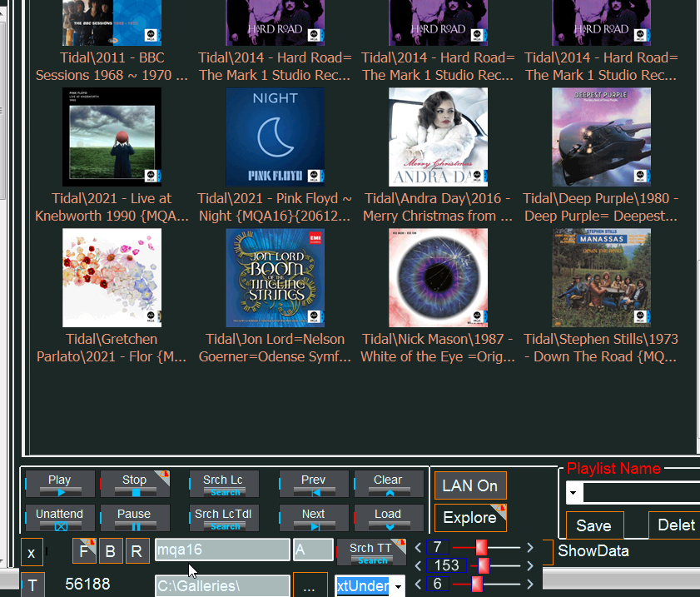Toggle the LAN On button
This screenshot has width=700, height=597.
pyautogui.click(x=470, y=485)
